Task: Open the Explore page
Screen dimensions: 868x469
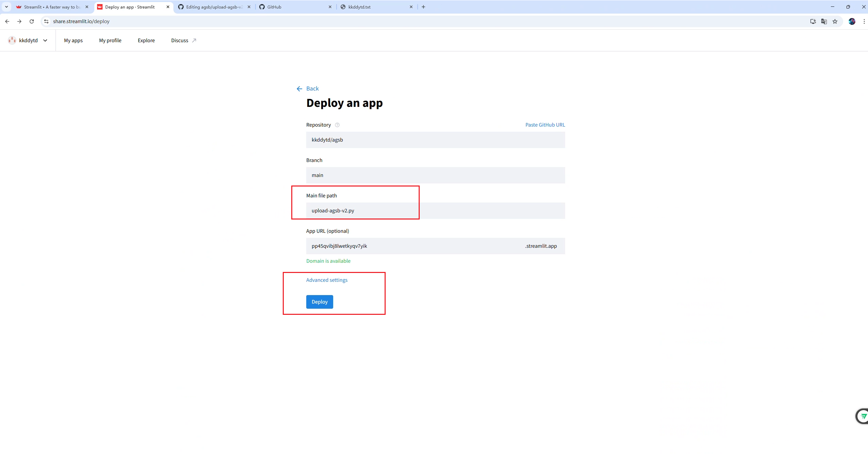Action: coord(146,41)
